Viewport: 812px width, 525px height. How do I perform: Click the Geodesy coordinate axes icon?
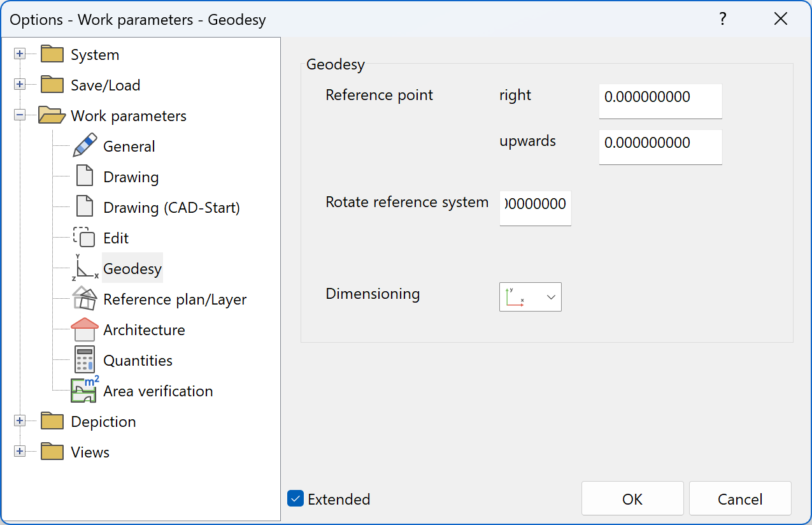click(x=85, y=268)
